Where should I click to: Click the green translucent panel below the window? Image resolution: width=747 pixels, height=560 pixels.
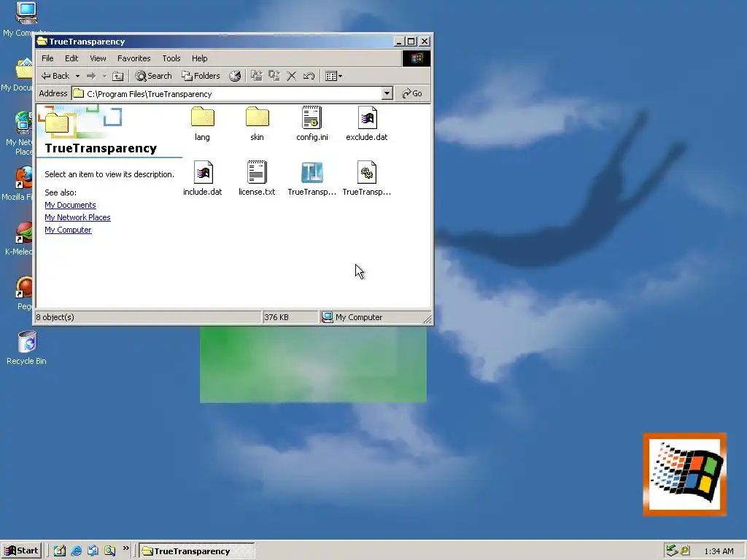[x=313, y=365]
